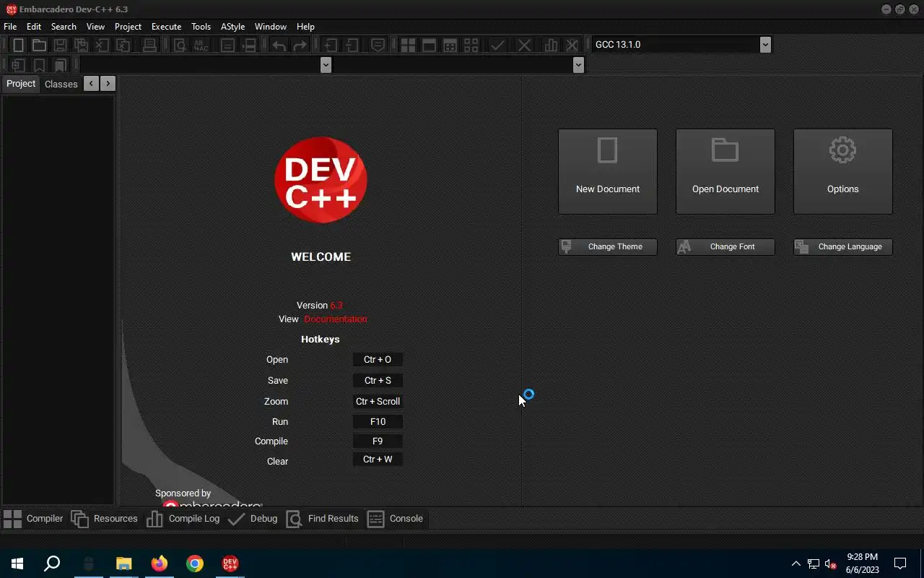Click the Open folder toolbar icon
The height and width of the screenshot is (578, 924).
click(x=39, y=45)
